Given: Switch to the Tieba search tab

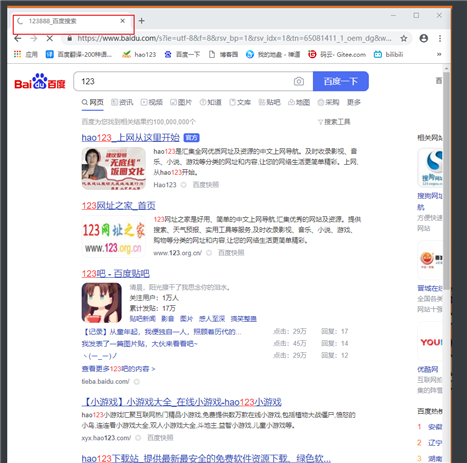Looking at the screenshot, I should tap(269, 102).
